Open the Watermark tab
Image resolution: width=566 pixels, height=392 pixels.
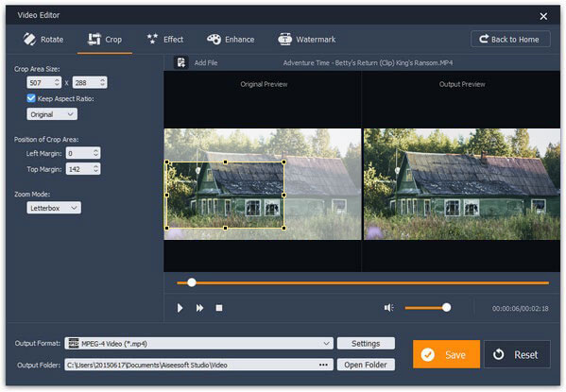click(307, 39)
